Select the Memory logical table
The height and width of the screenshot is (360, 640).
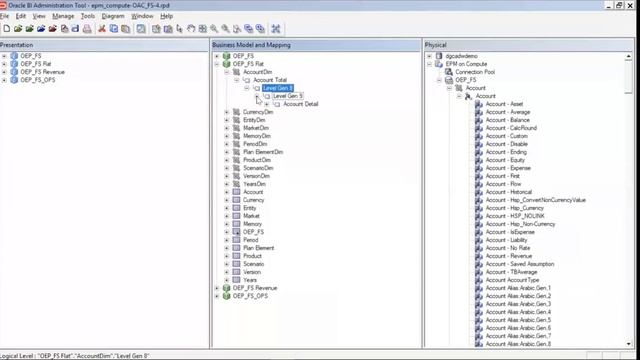coord(252,224)
